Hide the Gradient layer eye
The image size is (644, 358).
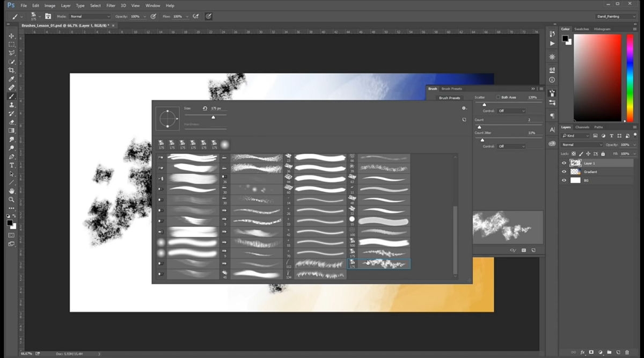pyautogui.click(x=564, y=172)
